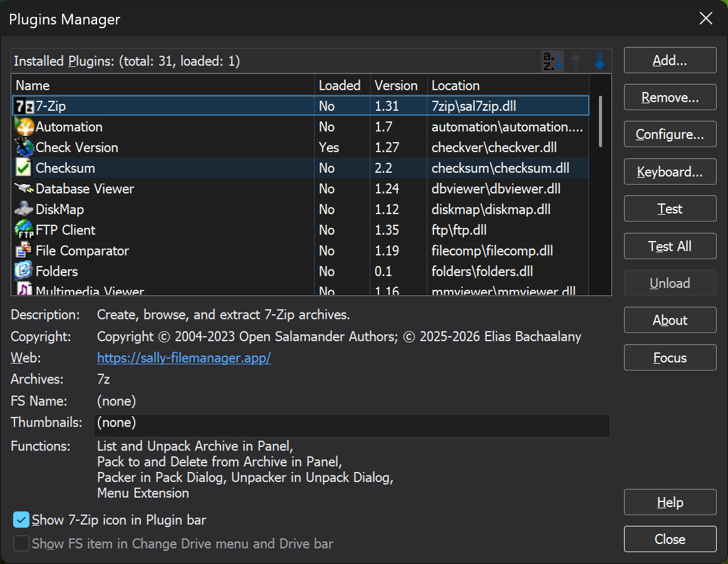Screen dimensions: 728x564
Task: Click the 7-Zip plugin icon
Action: click(x=24, y=106)
